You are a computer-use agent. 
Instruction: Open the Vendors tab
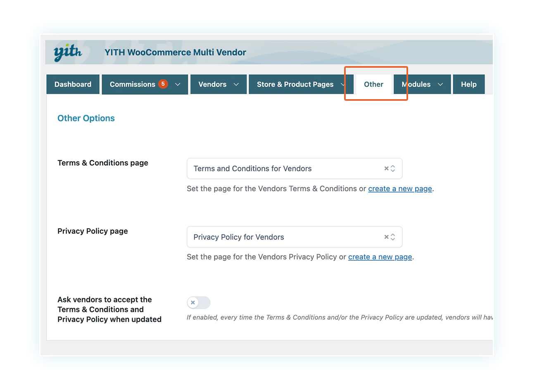pos(212,84)
